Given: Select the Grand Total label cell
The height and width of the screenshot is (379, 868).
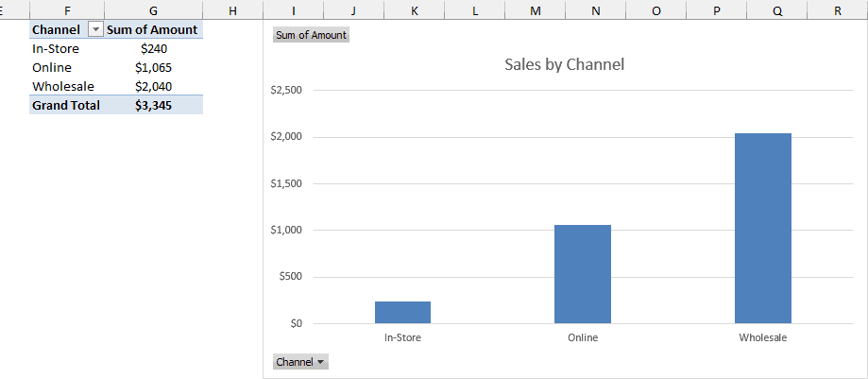Looking at the screenshot, I should [67, 105].
